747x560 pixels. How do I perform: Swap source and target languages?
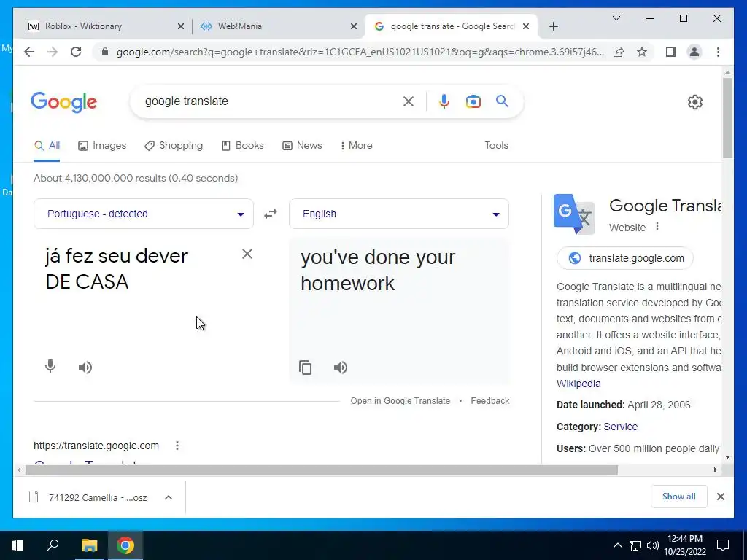point(271,214)
